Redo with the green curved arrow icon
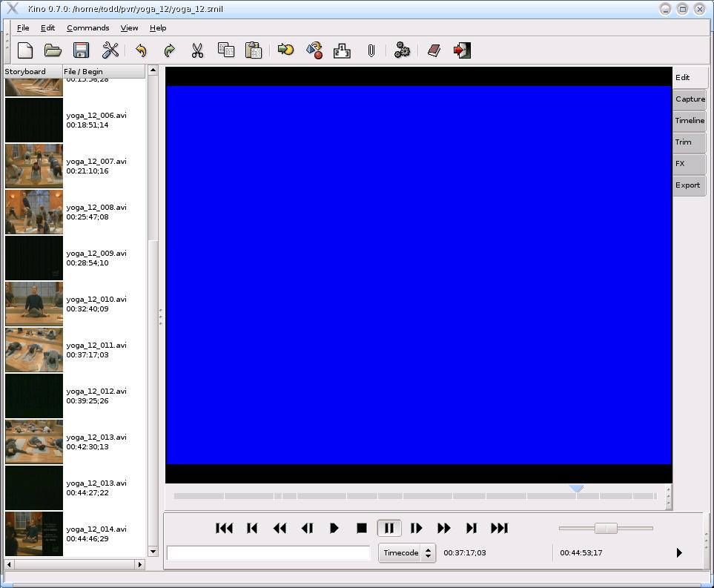714x588 pixels. [x=169, y=50]
